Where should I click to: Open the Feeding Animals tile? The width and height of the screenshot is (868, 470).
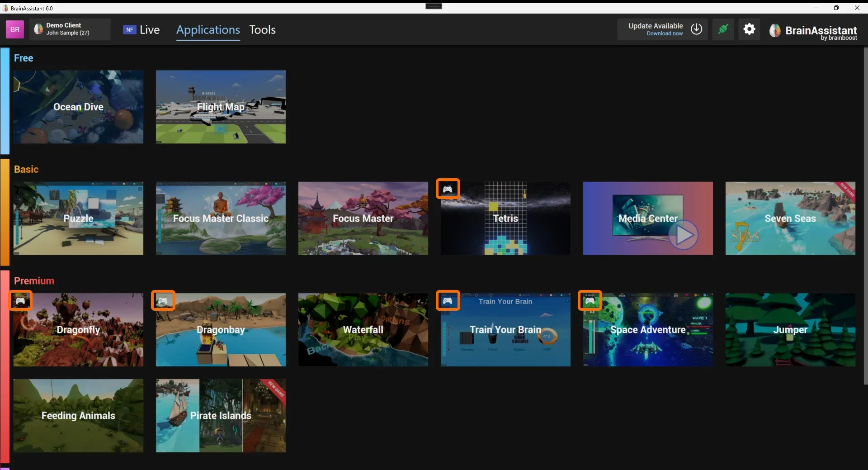point(78,416)
